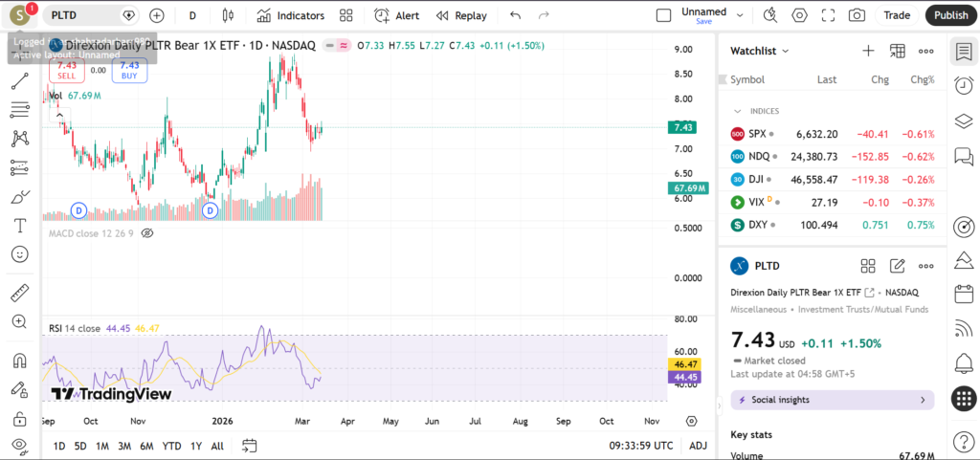Select the 6M time range

(x=146, y=446)
